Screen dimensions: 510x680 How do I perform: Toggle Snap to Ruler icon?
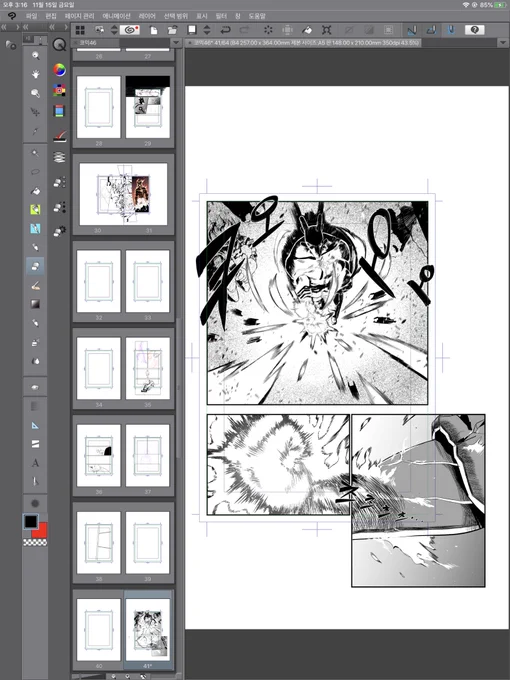412,29
